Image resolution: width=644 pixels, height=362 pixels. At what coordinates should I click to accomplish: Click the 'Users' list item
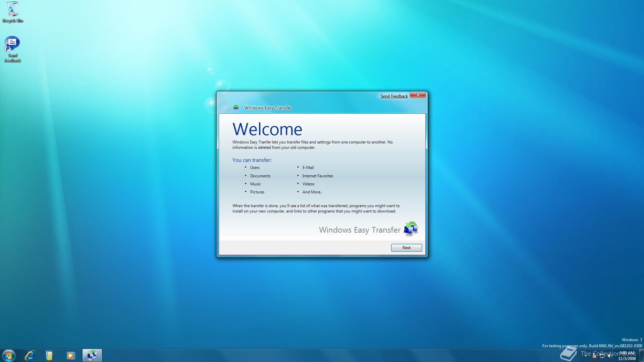pos(255,168)
